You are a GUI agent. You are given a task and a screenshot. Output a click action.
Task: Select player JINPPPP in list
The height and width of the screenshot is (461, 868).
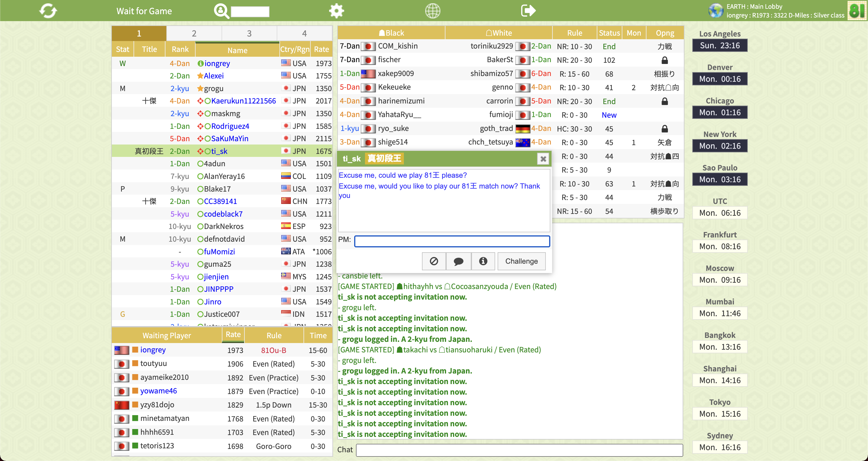click(222, 289)
